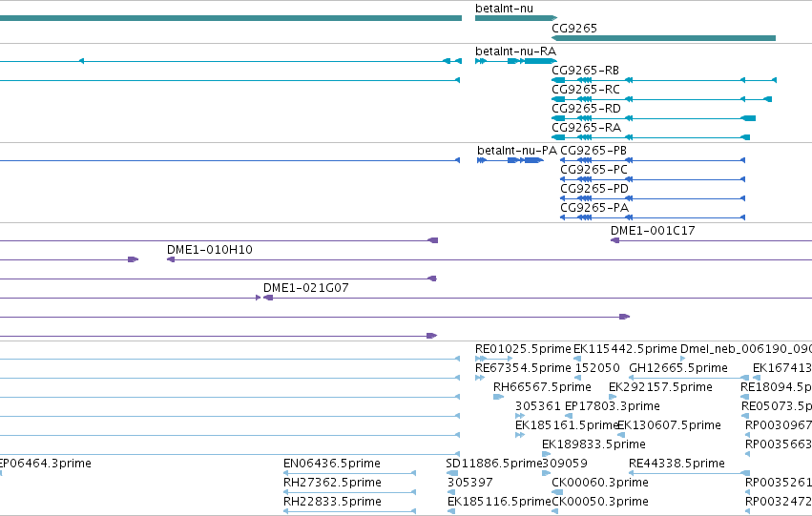Click the RH22833.5prime EST label
Screen dimensions: 812x516
[x=332, y=502]
